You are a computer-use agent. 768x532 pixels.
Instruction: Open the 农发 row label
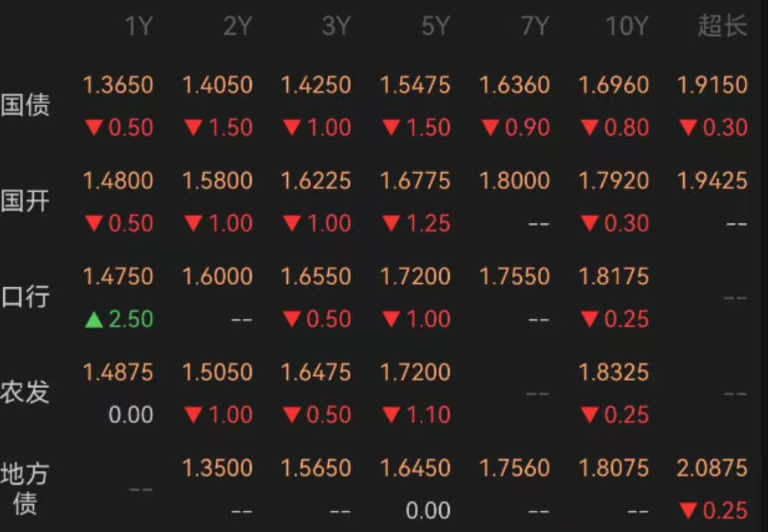pos(25,393)
